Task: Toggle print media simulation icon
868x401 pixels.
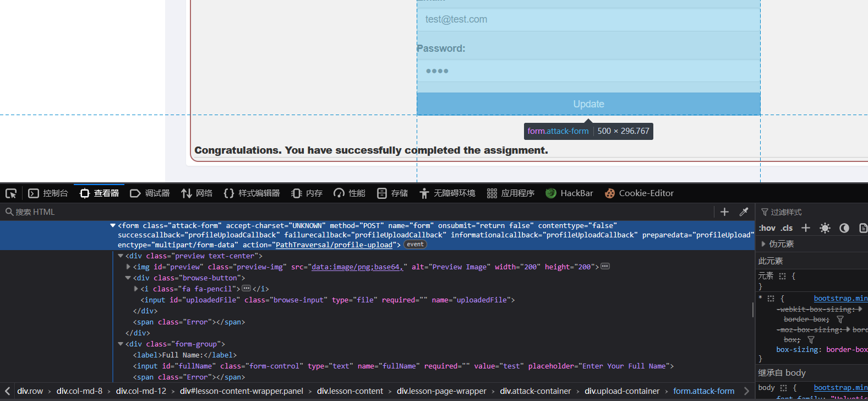Action: (862, 228)
